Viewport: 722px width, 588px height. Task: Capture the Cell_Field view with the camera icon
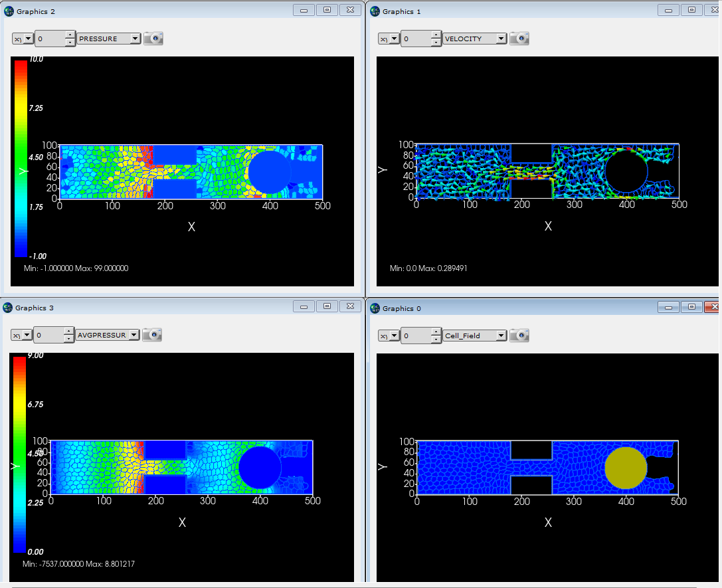tap(519, 336)
